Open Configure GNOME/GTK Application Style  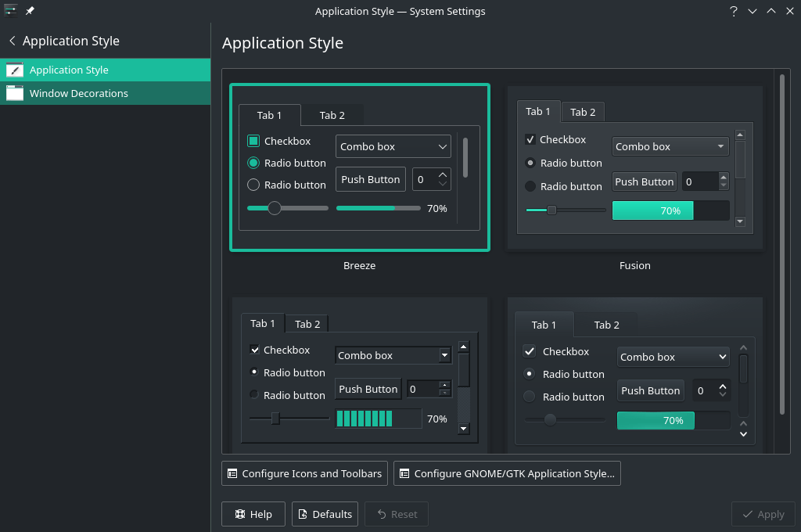(507, 474)
